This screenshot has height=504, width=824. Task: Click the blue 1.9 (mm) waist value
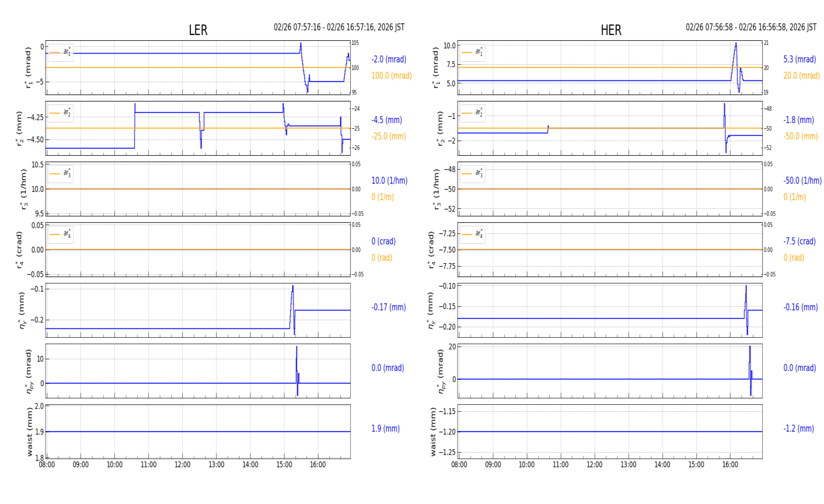pyautogui.click(x=385, y=429)
